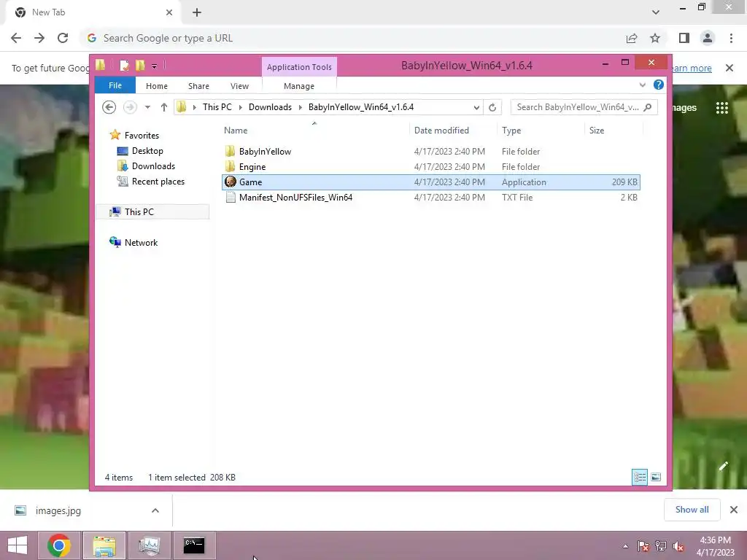Viewport: 747px width, 560px height.
Task: Go back in Explorer navigation
Action: click(x=109, y=107)
